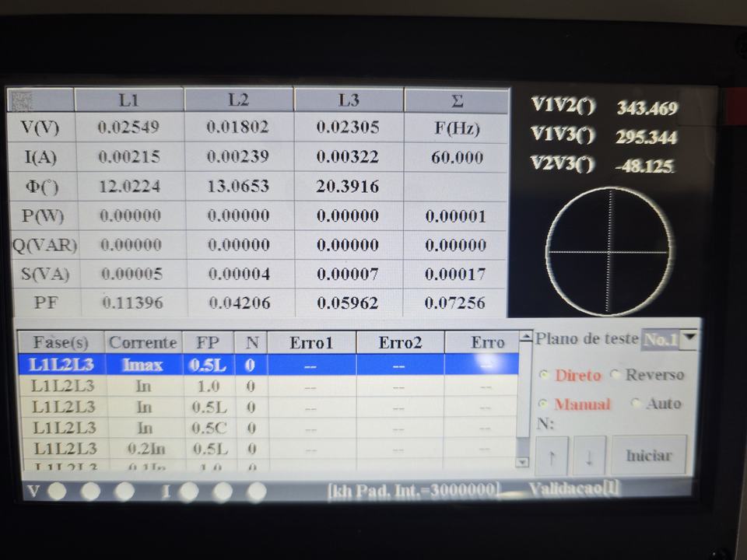Click the PF row label

[x=46, y=303]
